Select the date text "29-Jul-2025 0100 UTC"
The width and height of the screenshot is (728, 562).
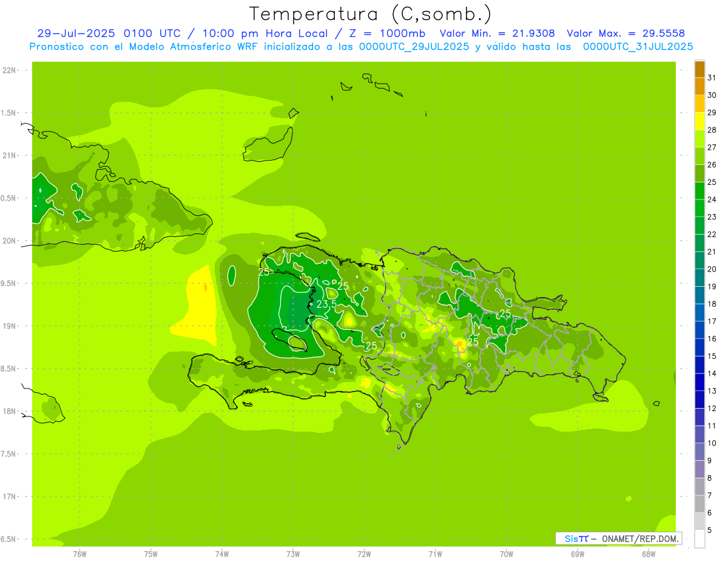pos(109,33)
